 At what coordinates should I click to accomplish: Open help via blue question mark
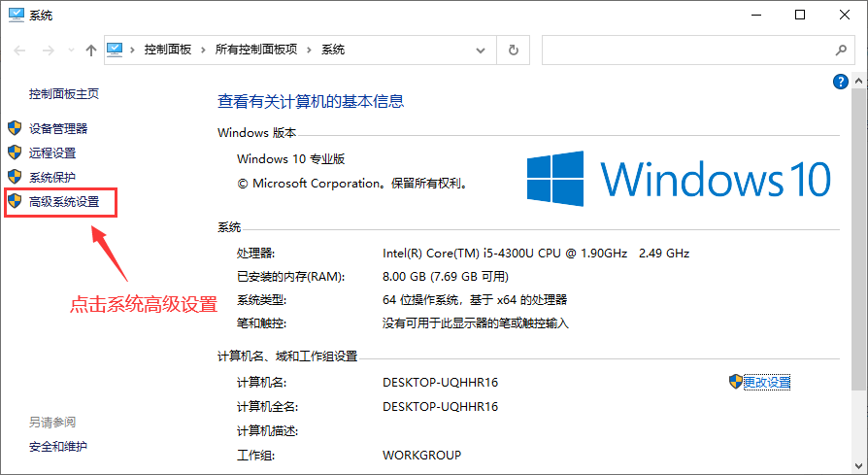(x=840, y=82)
